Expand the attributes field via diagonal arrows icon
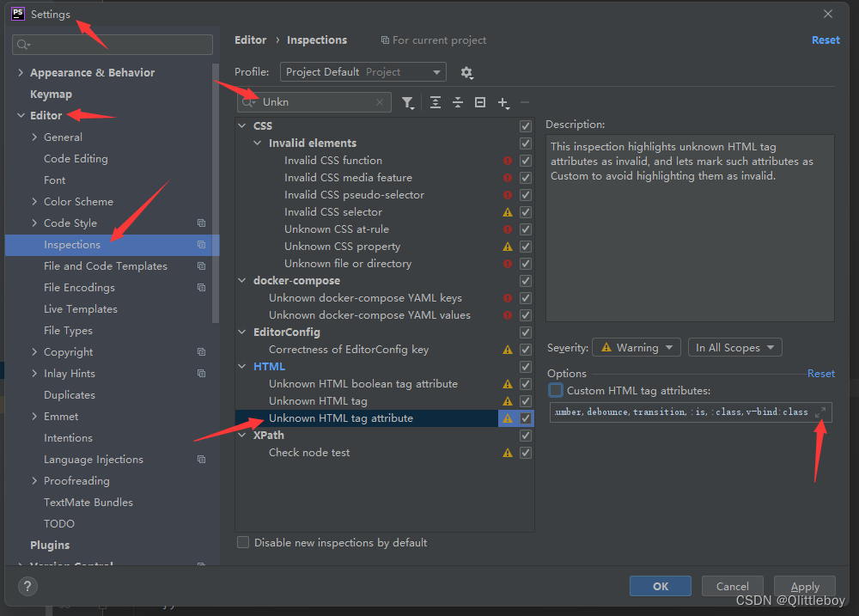The width and height of the screenshot is (859, 616). pos(822,412)
